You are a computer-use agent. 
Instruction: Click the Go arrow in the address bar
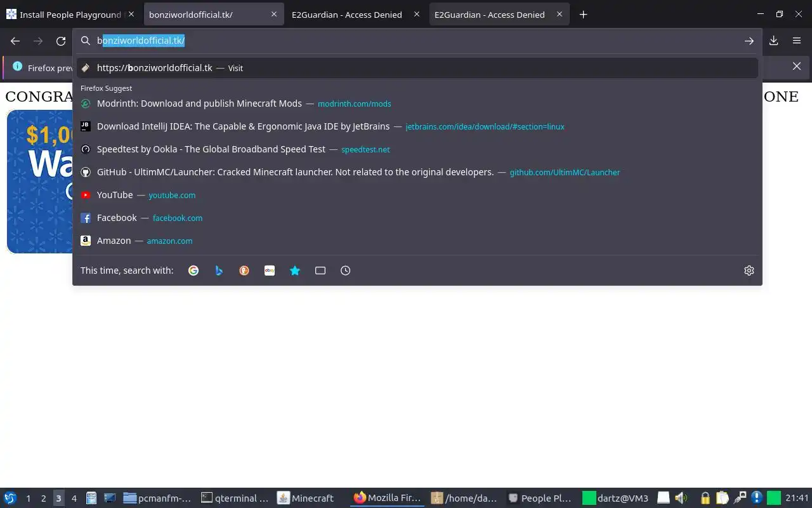[749, 41]
